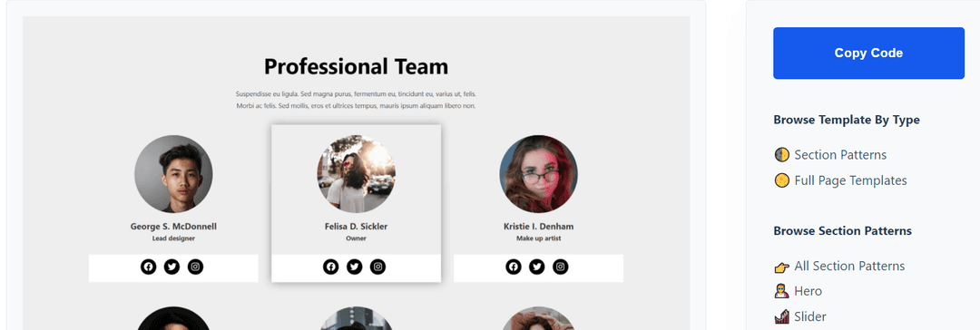Visit Felisa D. Sickler's Instagram icon

[x=378, y=267]
